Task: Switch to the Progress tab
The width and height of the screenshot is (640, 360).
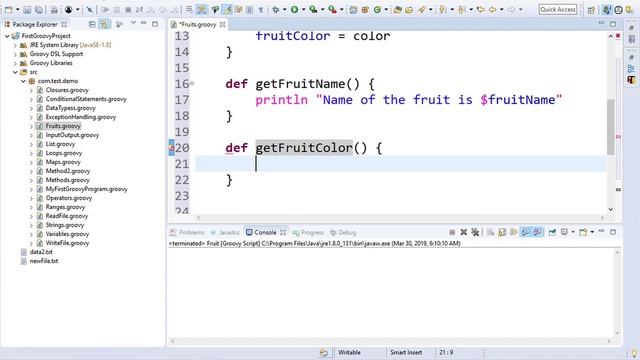Action: (308, 232)
